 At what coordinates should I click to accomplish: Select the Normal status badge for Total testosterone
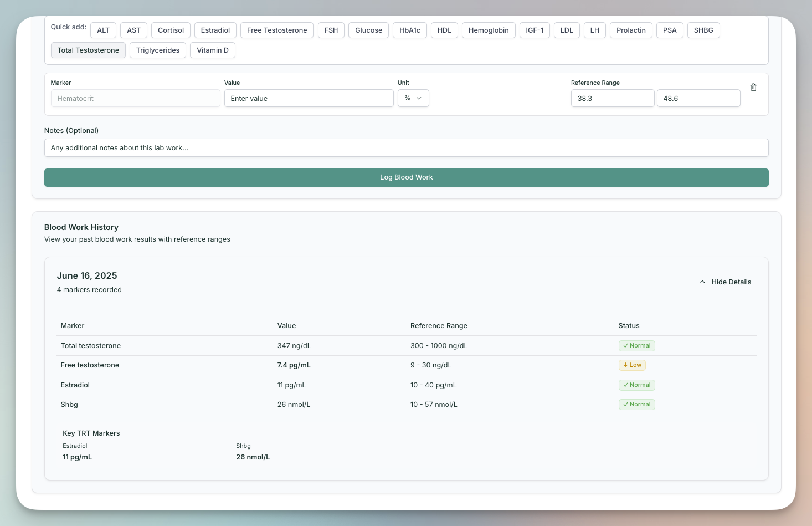click(x=637, y=345)
